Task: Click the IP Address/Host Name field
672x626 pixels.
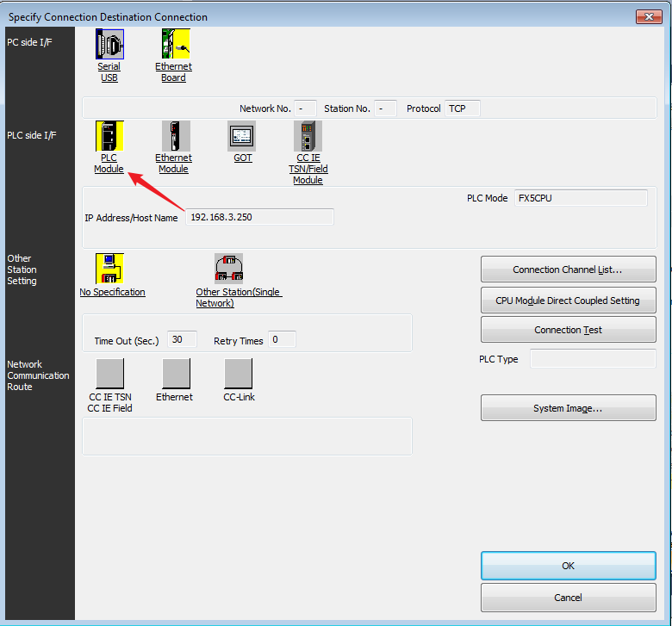Action: [259, 217]
